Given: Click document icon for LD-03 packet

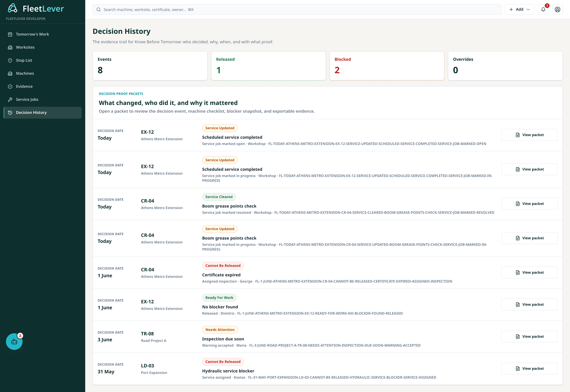Looking at the screenshot, I should click(518, 368).
